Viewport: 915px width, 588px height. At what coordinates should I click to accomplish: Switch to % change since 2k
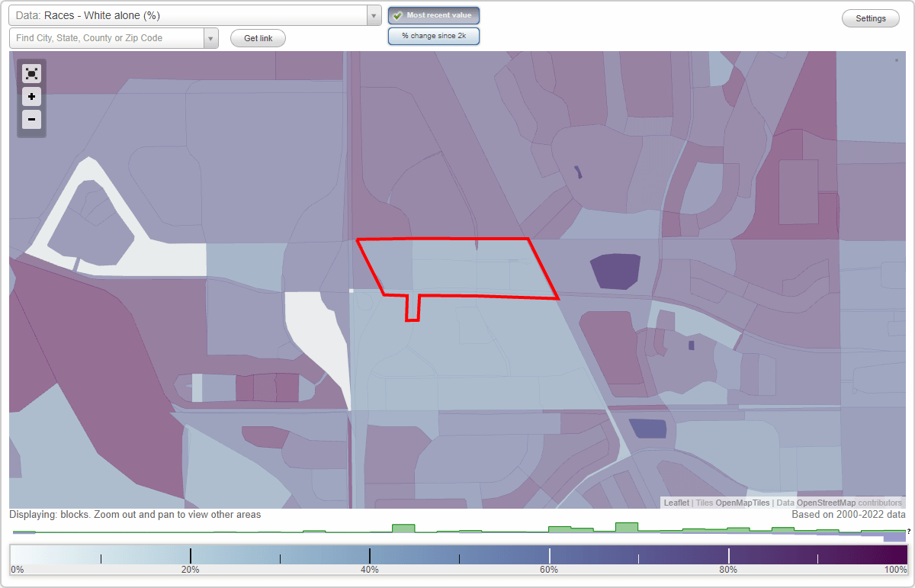(434, 36)
